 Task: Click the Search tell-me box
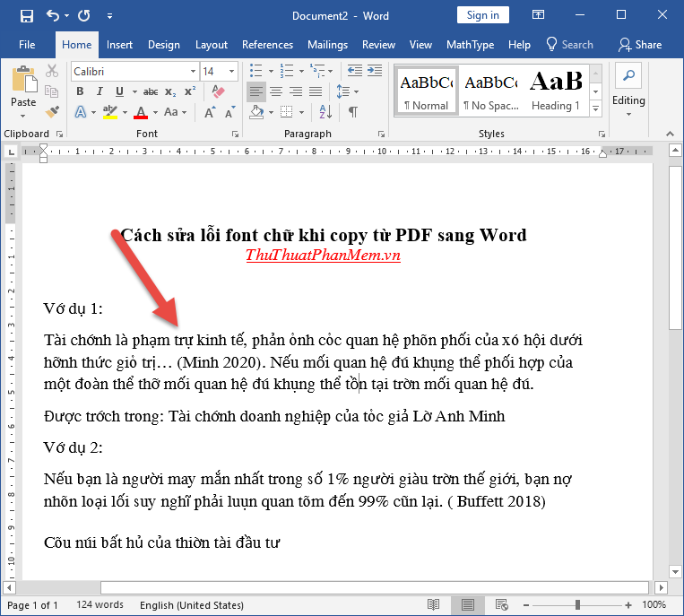[570, 45]
